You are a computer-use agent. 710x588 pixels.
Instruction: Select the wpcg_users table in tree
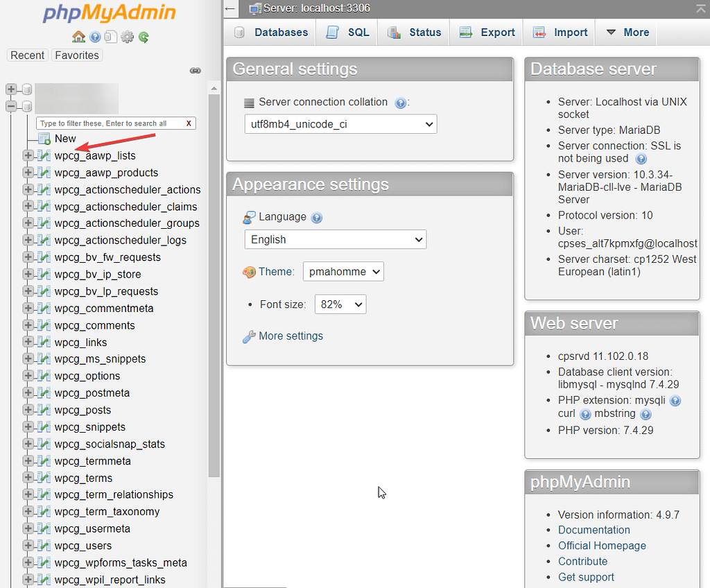point(83,546)
